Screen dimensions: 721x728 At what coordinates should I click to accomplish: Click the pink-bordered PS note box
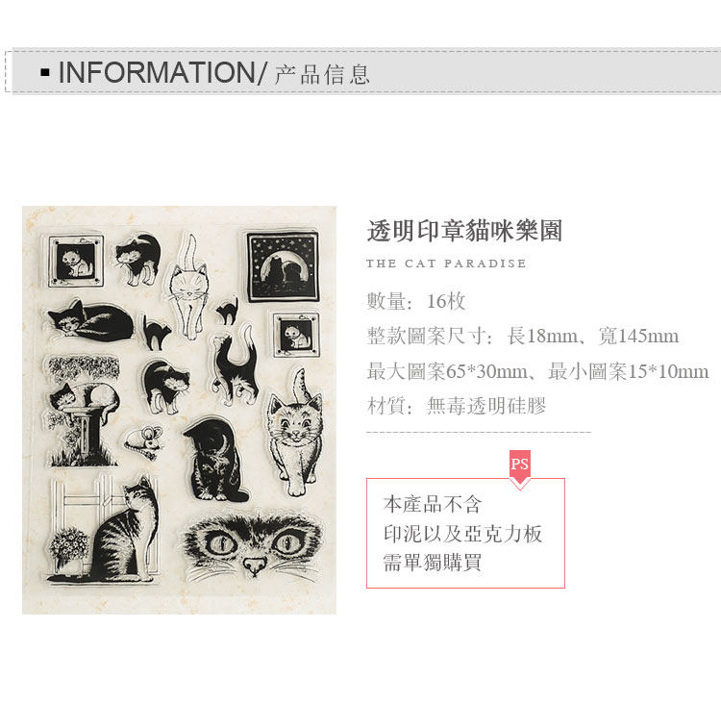click(x=465, y=533)
